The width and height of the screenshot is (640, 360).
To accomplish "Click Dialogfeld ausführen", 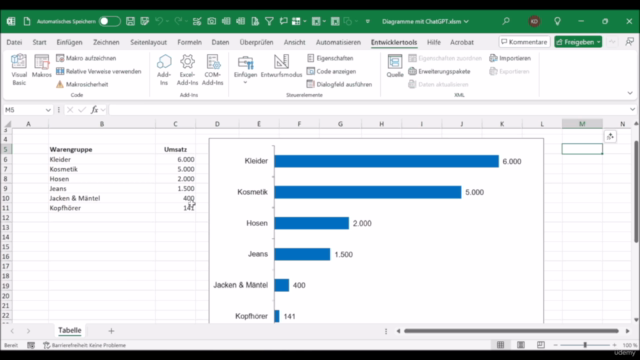I will pos(339,84).
